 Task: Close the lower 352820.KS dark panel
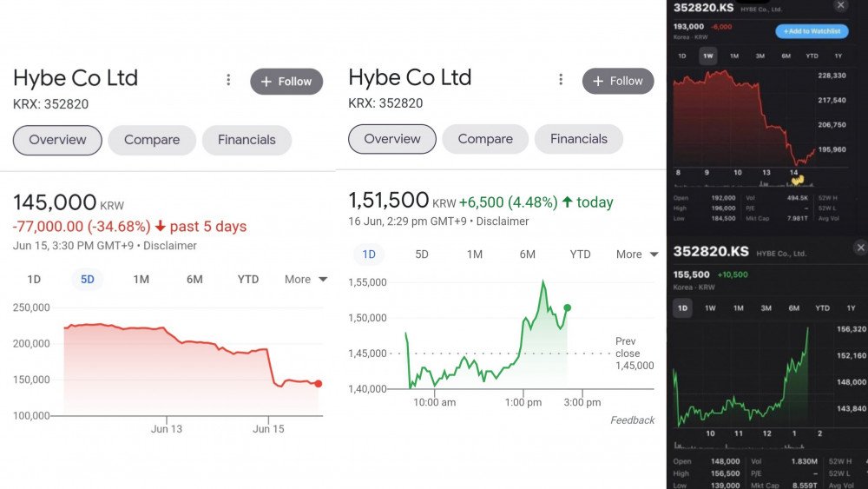860,248
